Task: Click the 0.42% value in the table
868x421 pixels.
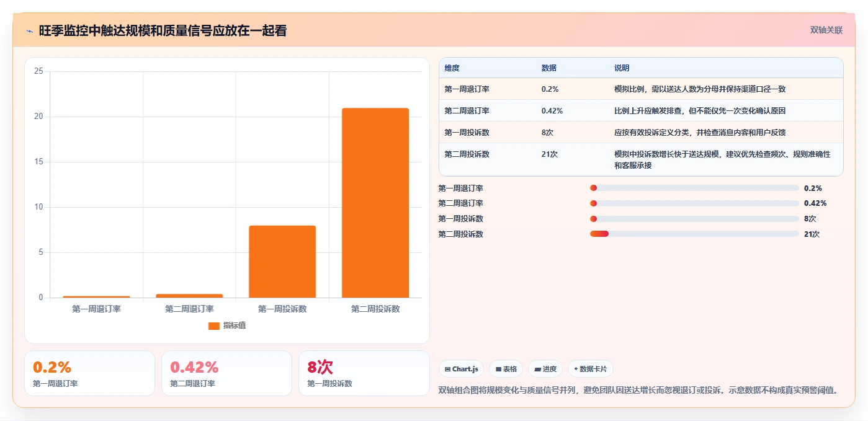Action: click(552, 111)
